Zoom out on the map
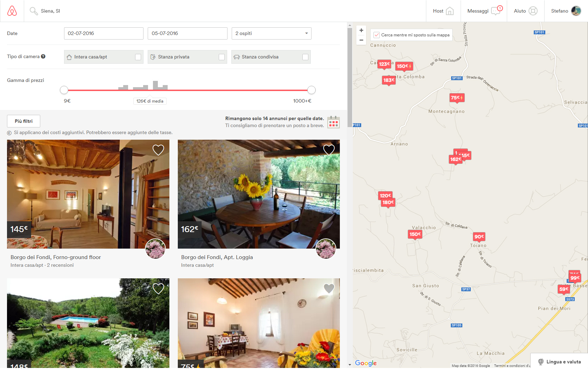588x369 pixels. (361, 40)
